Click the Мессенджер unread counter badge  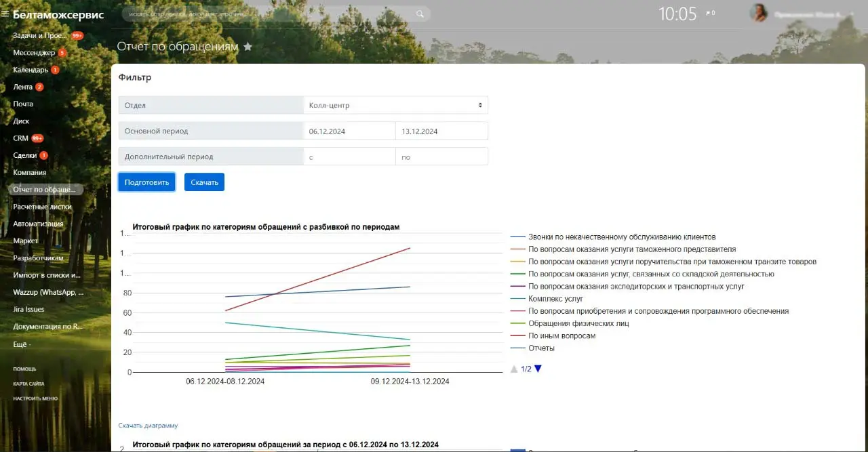coord(62,53)
